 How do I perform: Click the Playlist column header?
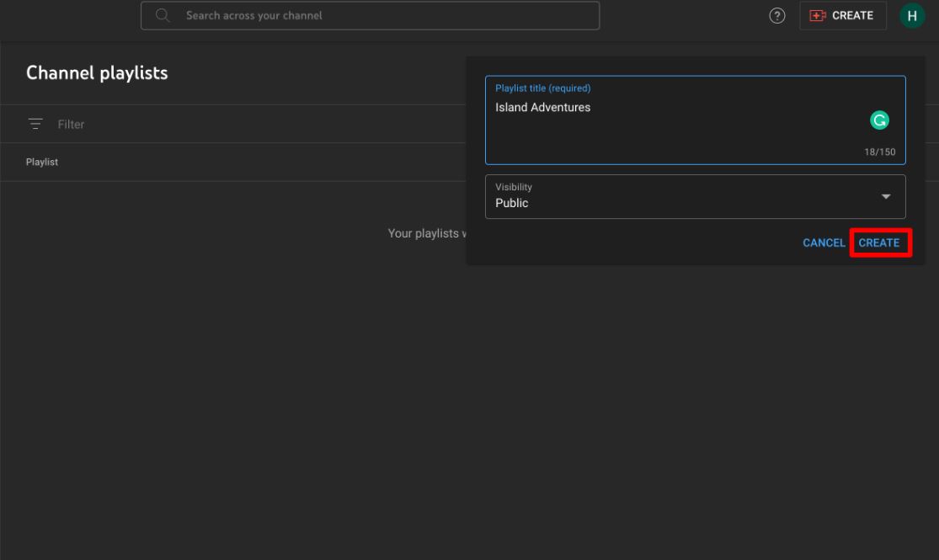(x=42, y=162)
